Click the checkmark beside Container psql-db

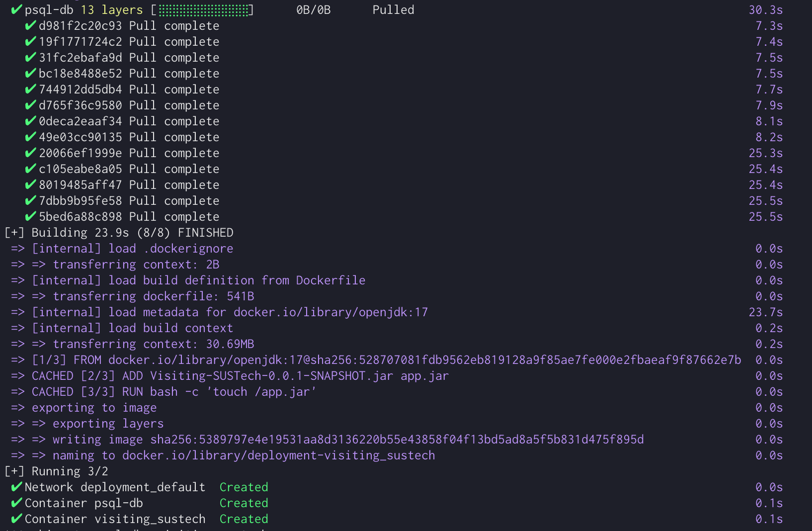pyautogui.click(x=16, y=503)
